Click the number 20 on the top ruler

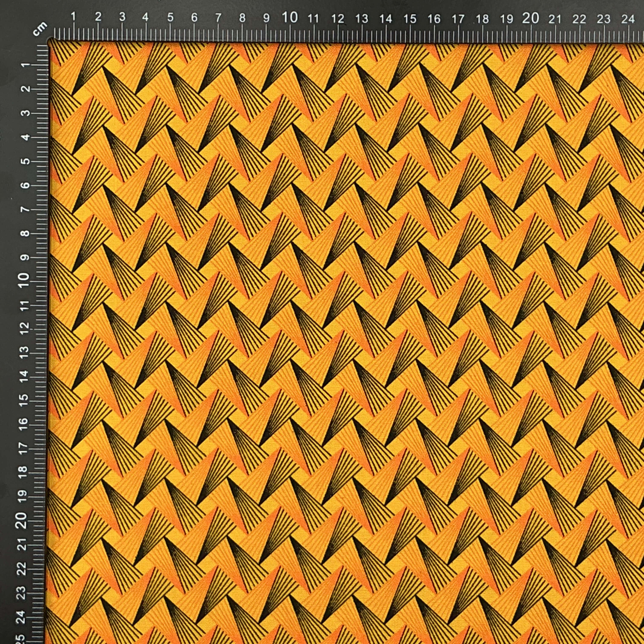(x=531, y=18)
